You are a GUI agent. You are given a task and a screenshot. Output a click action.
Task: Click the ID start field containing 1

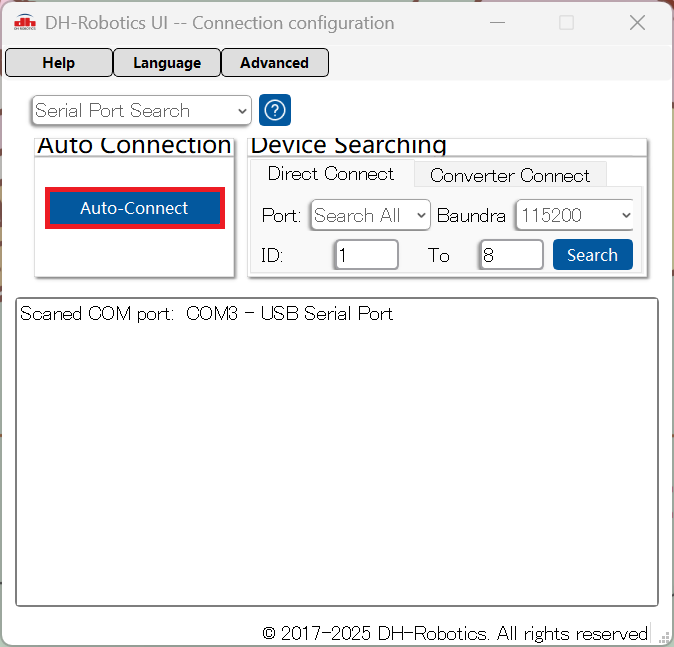367,255
